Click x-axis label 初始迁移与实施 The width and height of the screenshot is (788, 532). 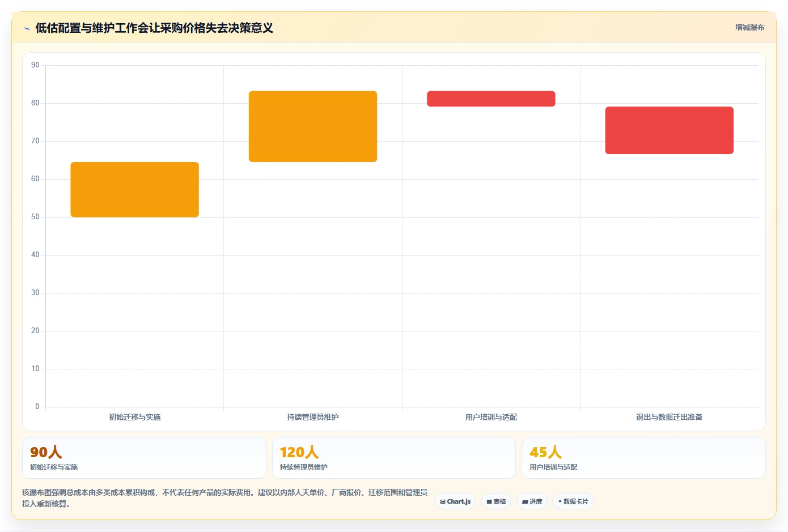click(x=135, y=417)
